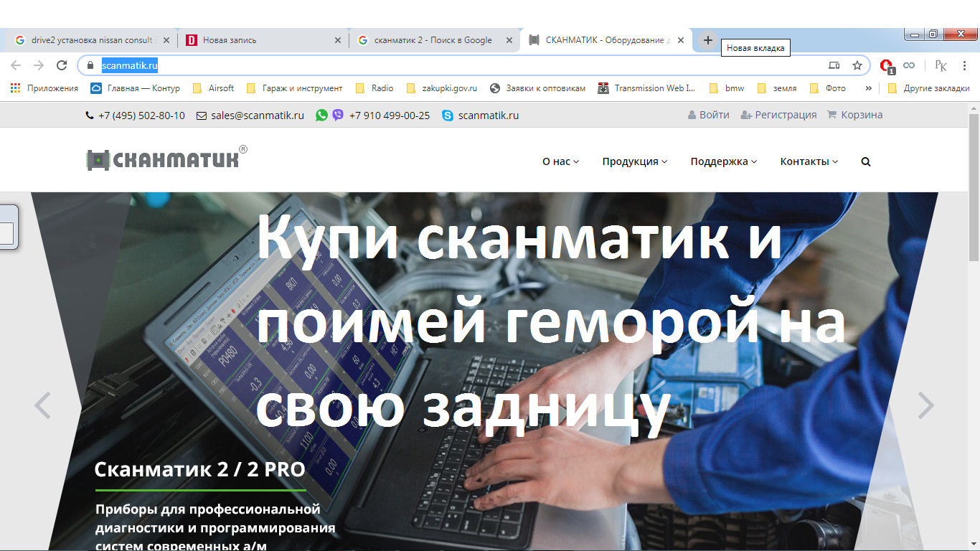Go forward with the browser forward arrow
980x551 pixels.
click(39, 65)
